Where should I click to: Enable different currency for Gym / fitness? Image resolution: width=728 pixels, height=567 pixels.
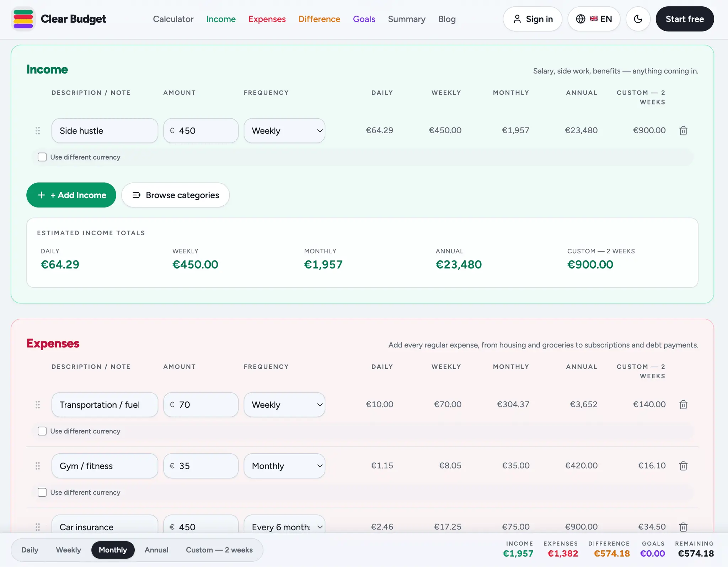pyautogui.click(x=42, y=492)
